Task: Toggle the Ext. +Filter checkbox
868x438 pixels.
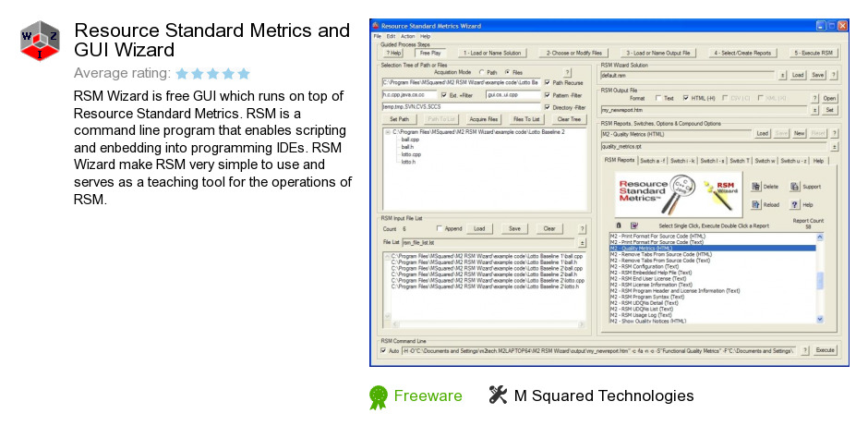Action: (444, 95)
